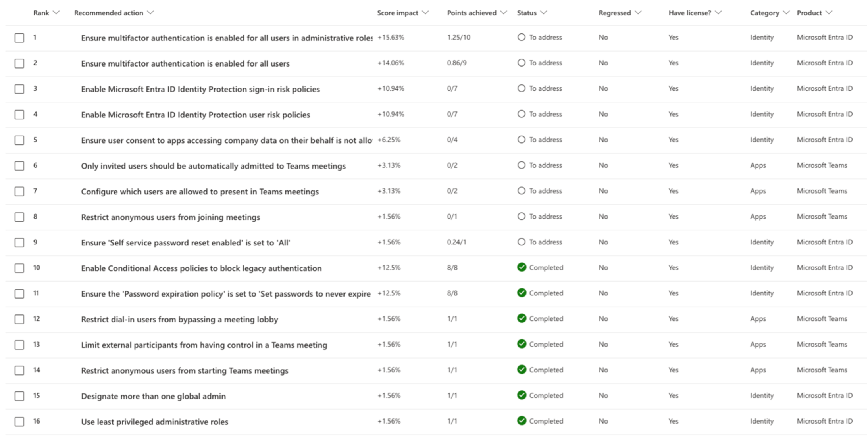
Task: Expand the Score impact column menu
Action: (x=425, y=13)
